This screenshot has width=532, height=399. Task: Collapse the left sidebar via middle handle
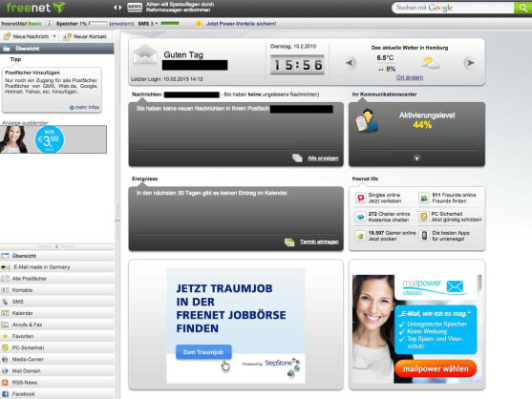coord(117,220)
